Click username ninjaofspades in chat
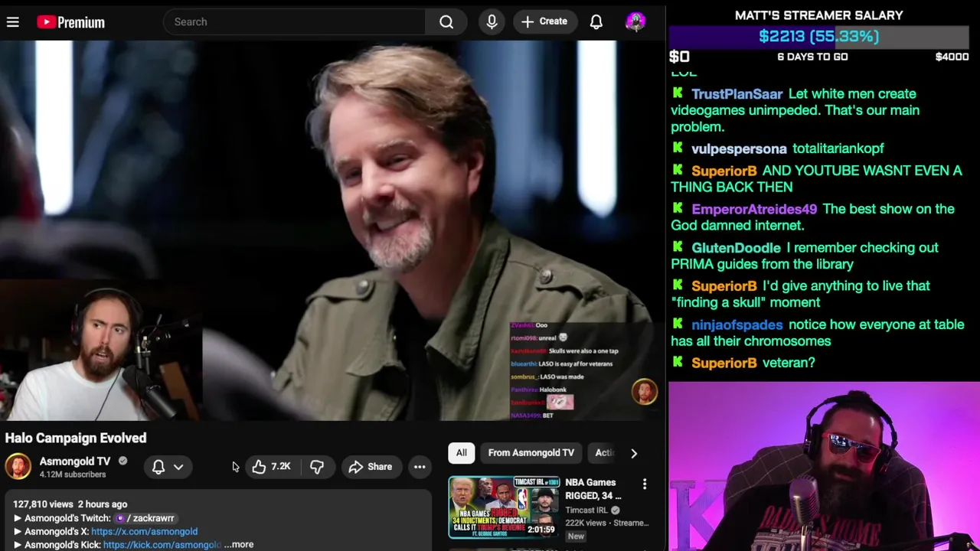 coord(737,324)
